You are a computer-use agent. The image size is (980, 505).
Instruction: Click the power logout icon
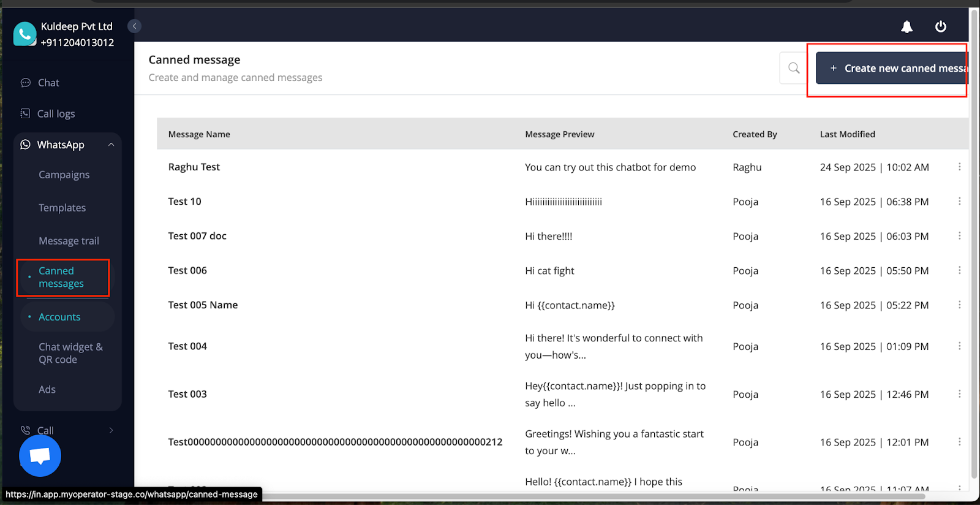941,27
